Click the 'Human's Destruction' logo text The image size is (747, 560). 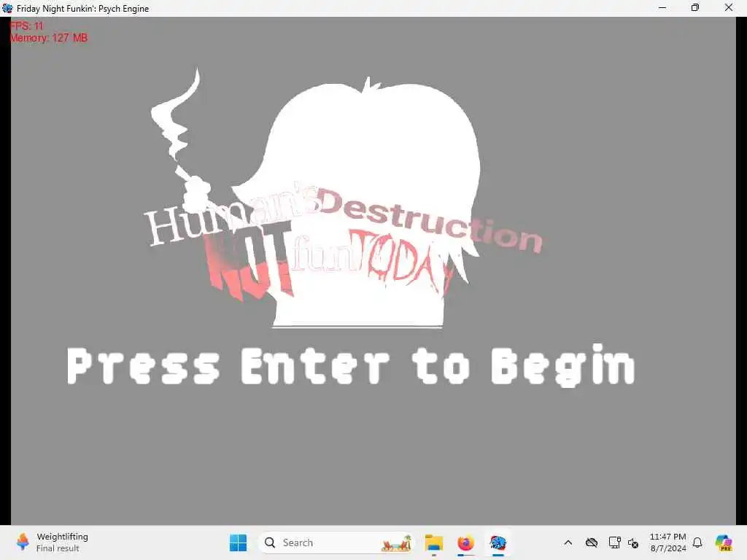[x=344, y=217]
